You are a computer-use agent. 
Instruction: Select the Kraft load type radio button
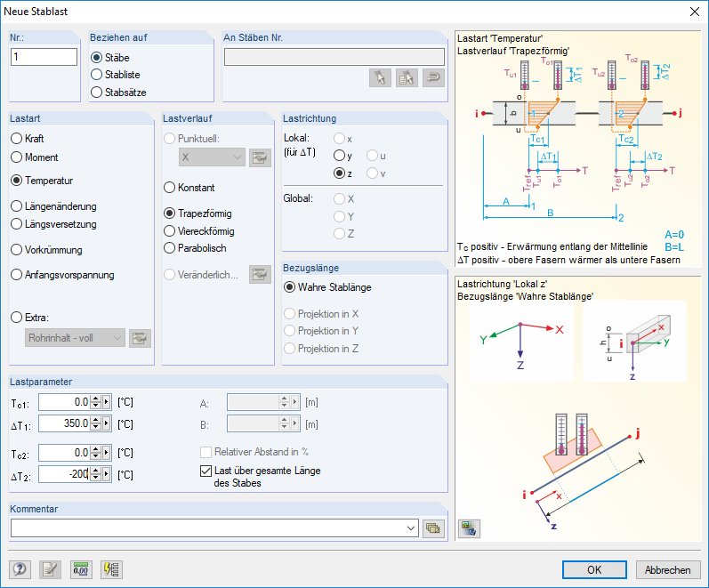point(16,139)
